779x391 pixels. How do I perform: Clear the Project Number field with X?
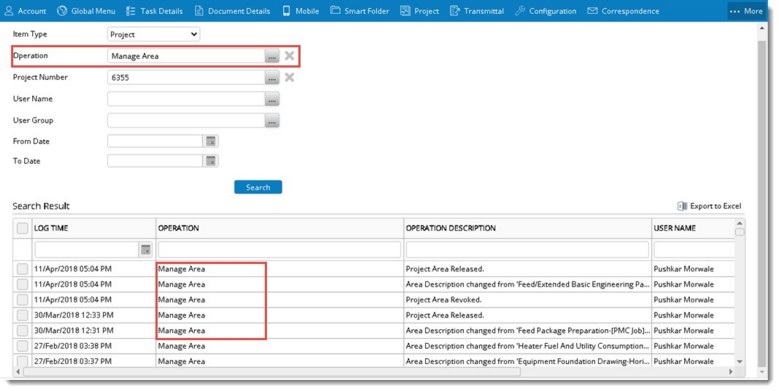tap(289, 77)
